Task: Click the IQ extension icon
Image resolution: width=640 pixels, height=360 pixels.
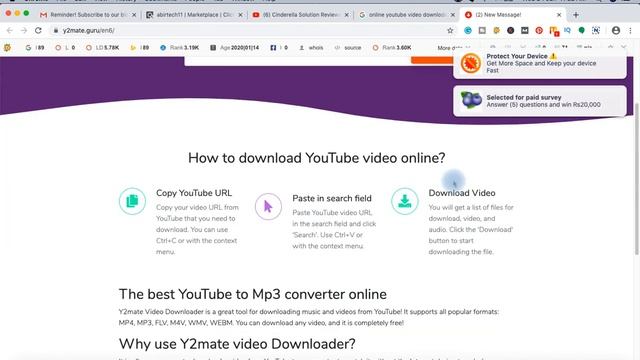Action: pos(567,30)
